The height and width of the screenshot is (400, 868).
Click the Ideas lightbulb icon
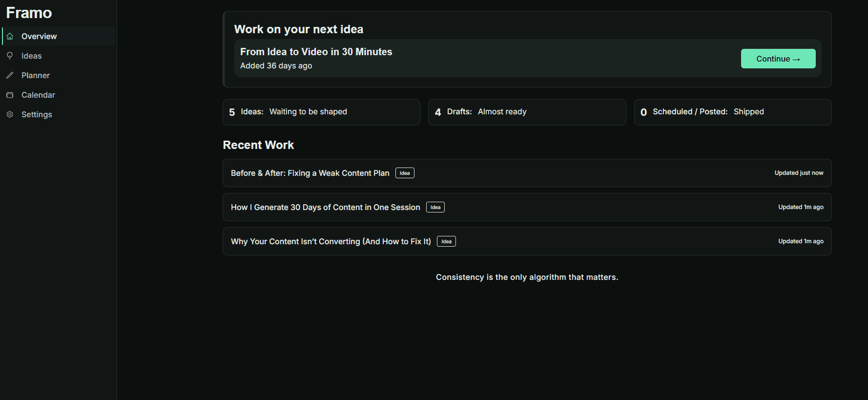[10, 56]
